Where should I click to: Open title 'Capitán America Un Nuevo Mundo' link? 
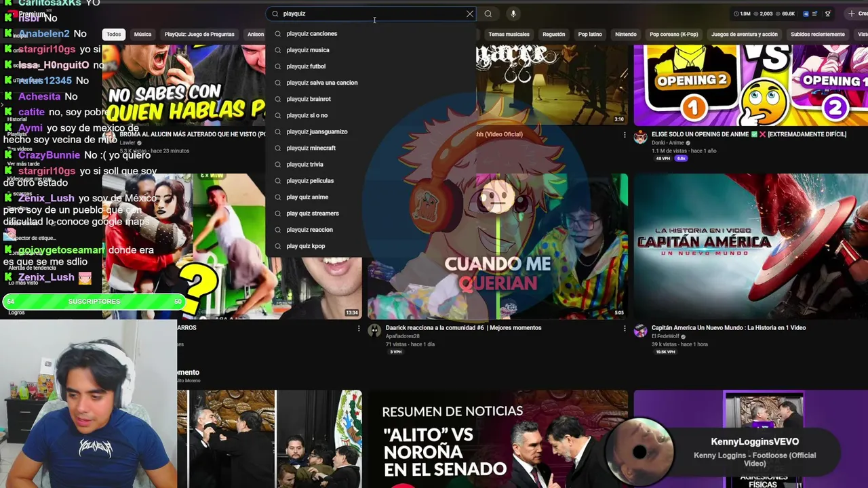728,327
